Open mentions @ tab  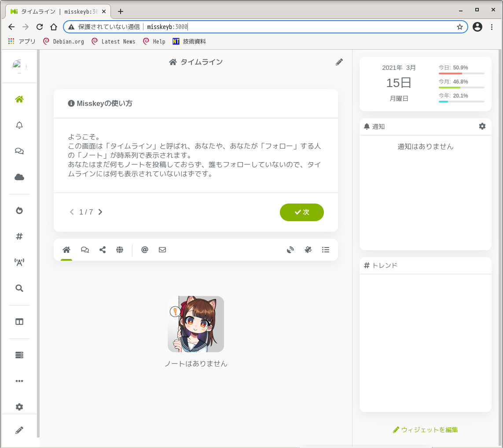click(145, 250)
